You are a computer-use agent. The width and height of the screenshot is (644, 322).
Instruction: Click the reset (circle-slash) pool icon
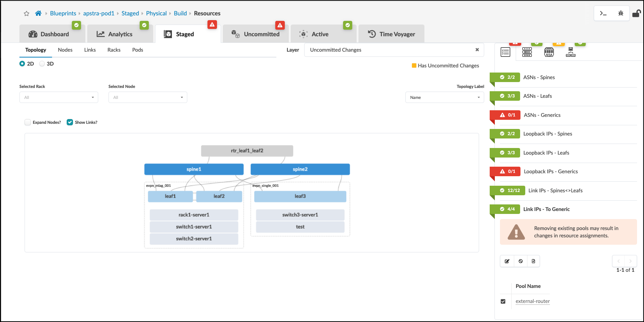point(520,261)
